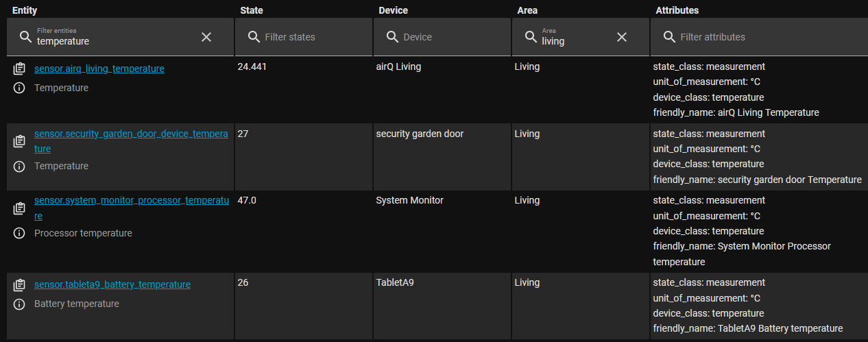868x342 pixels.
Task: Focus the Filter states input
Action: (304, 37)
